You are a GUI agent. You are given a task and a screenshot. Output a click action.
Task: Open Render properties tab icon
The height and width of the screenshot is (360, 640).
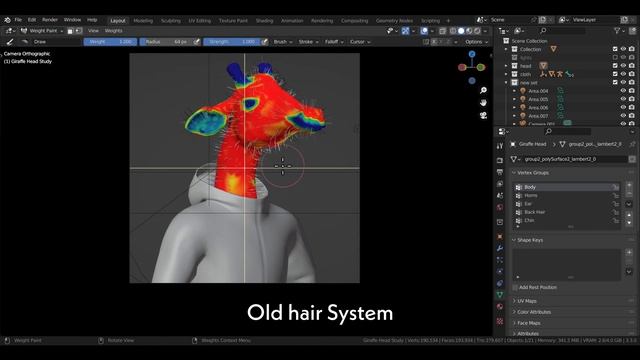(500, 160)
